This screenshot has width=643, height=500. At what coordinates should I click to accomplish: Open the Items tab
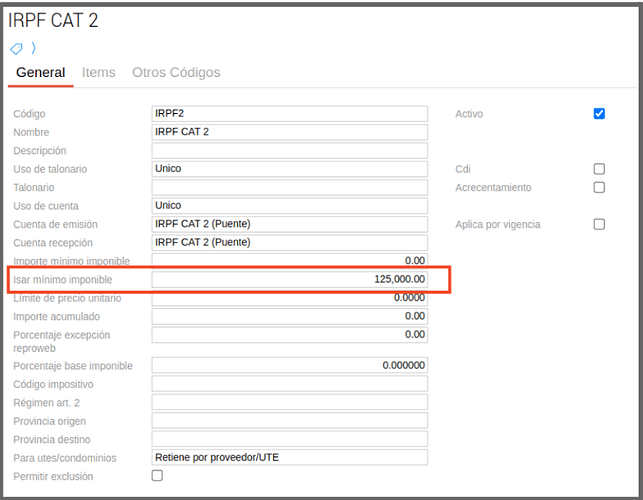click(98, 73)
